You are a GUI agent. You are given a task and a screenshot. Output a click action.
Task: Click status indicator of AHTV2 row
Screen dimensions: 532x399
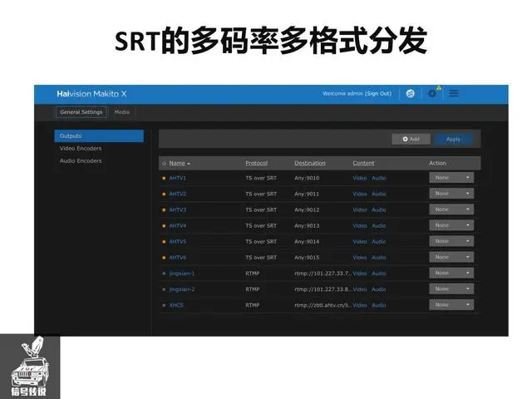tap(164, 194)
